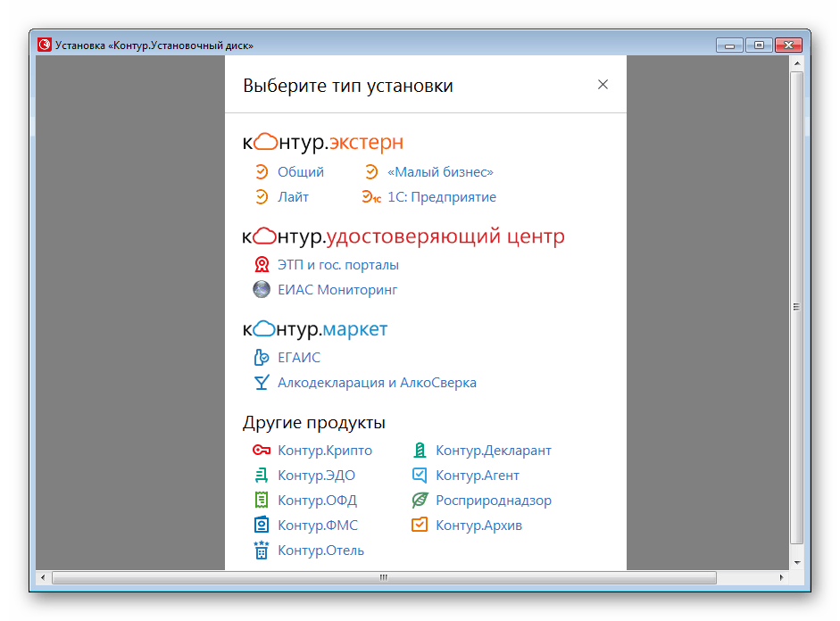Click the key icon beside Контур.Крипто
Viewport: 840px width, 621px height.
[x=261, y=451]
